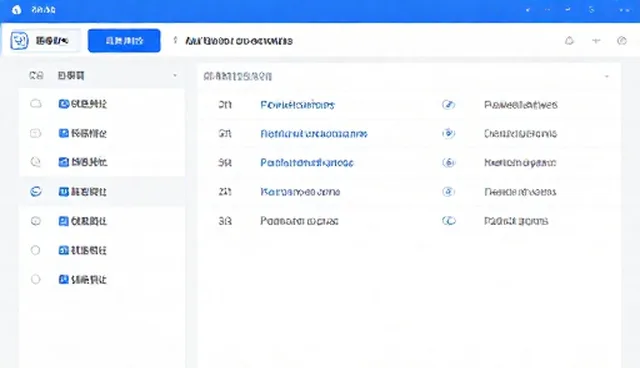
Task: Select the round marker in third sidebar row
Action: point(36,162)
